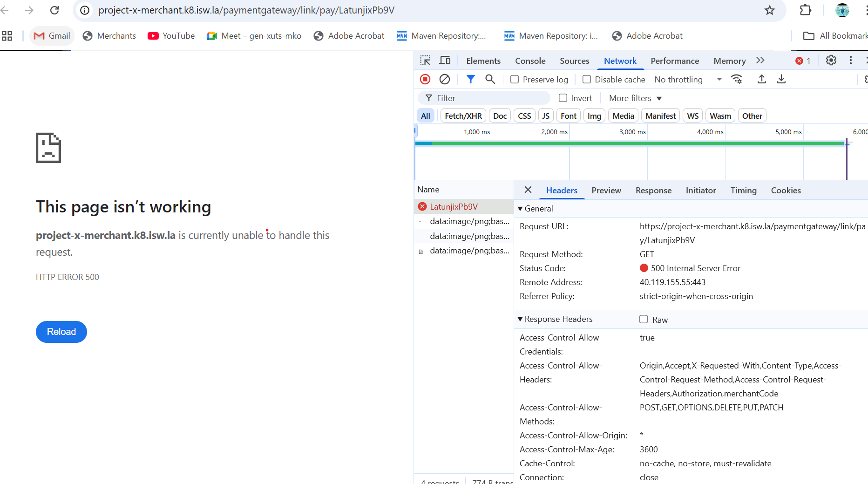The height and width of the screenshot is (484, 868).
Task: Bookmark this page with the star icon
Action: 770,10
